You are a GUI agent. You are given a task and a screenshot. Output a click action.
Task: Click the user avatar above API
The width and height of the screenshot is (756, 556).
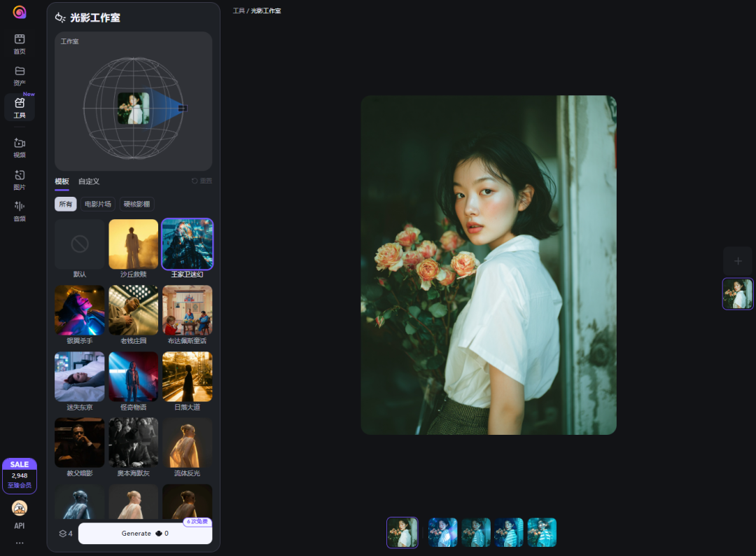point(20,508)
